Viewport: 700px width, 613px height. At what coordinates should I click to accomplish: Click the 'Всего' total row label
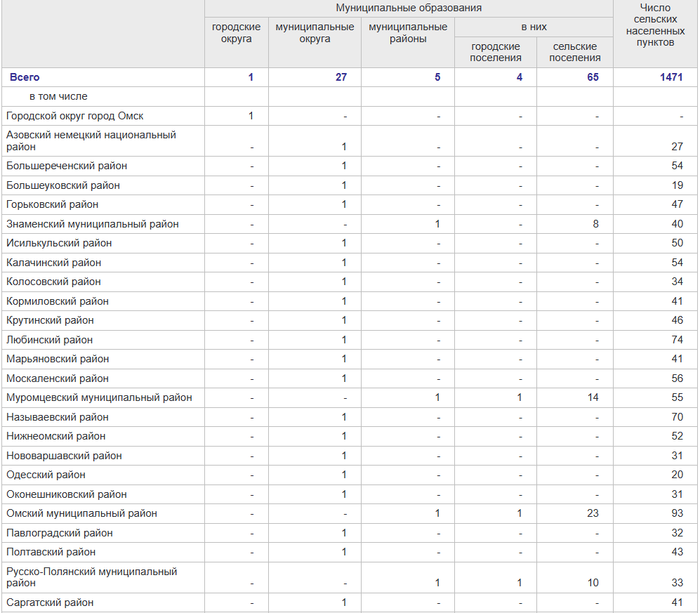25,77
